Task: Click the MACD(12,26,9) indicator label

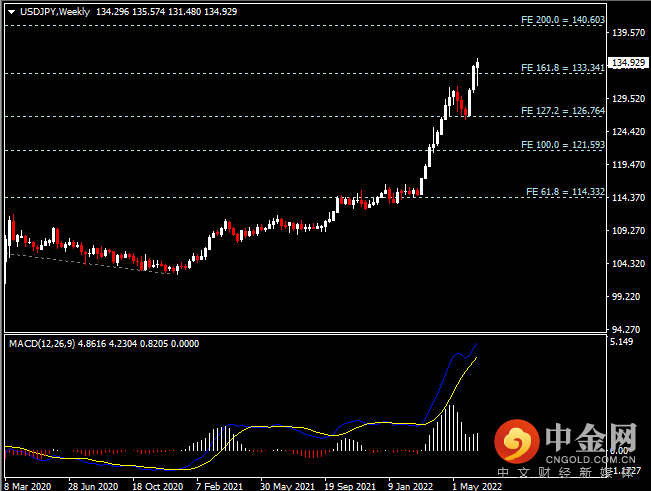Action: pos(42,344)
